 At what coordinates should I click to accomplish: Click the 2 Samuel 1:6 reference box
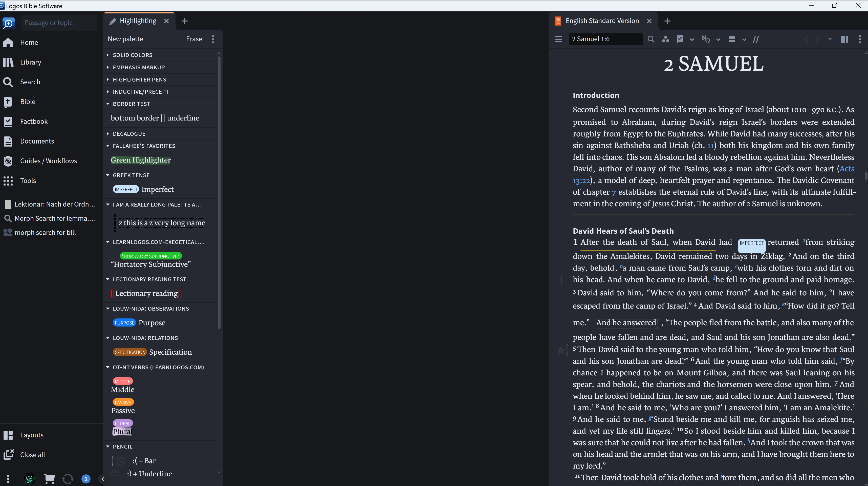(606, 39)
